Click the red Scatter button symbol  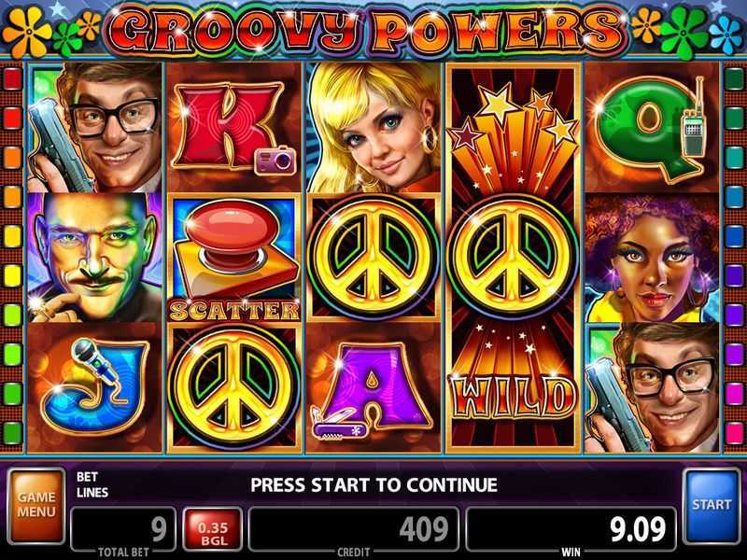pyautogui.click(x=234, y=258)
